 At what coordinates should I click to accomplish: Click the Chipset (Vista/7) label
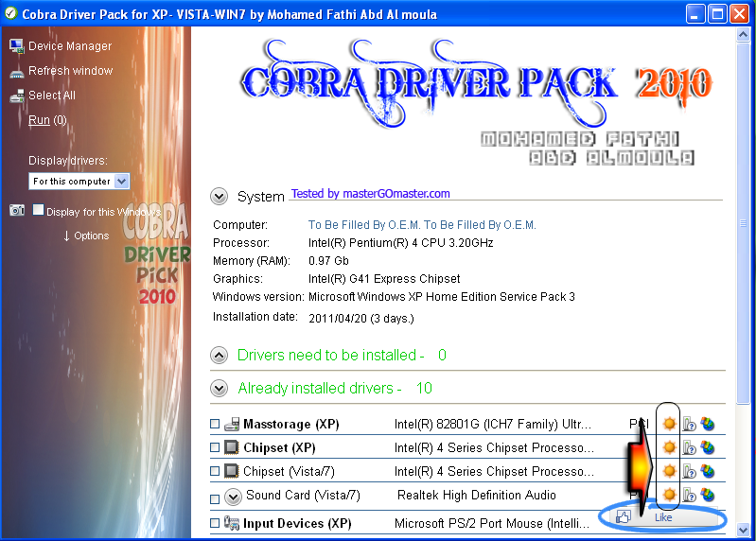point(289,471)
